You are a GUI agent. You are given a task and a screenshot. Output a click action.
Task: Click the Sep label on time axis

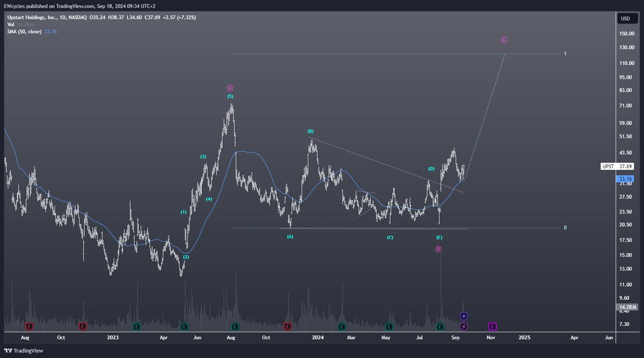click(x=456, y=338)
